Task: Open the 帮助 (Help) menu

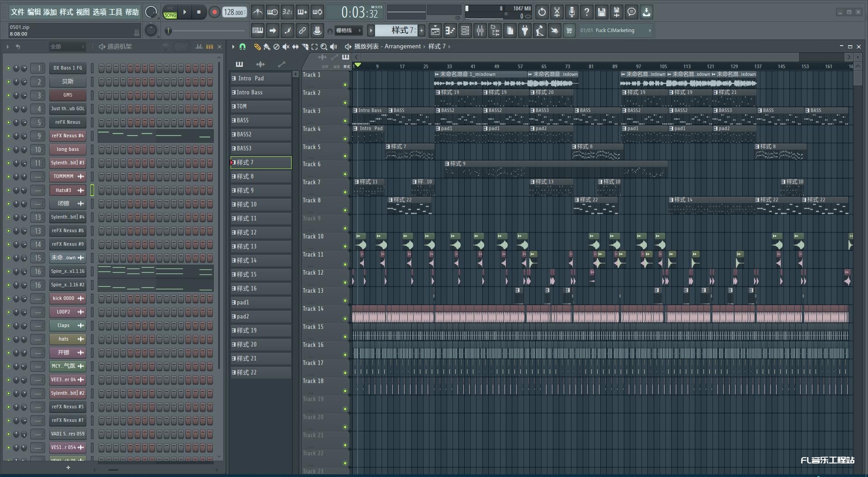Action: (x=132, y=12)
